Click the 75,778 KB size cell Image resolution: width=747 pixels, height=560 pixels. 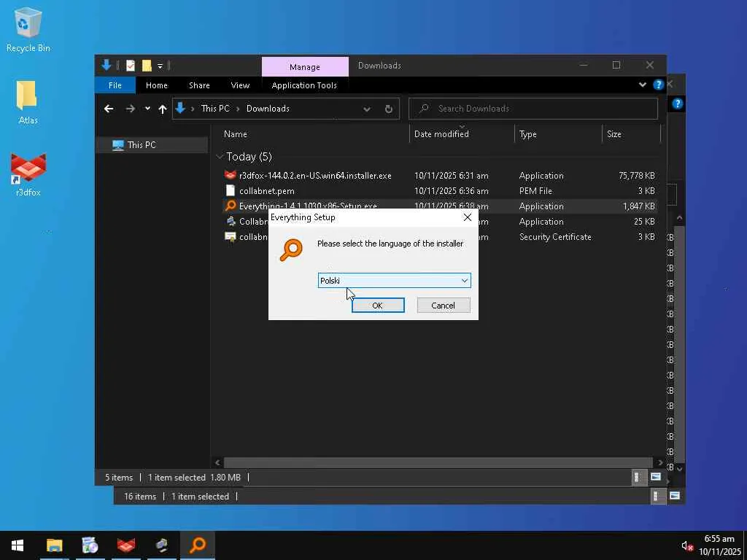click(636, 175)
